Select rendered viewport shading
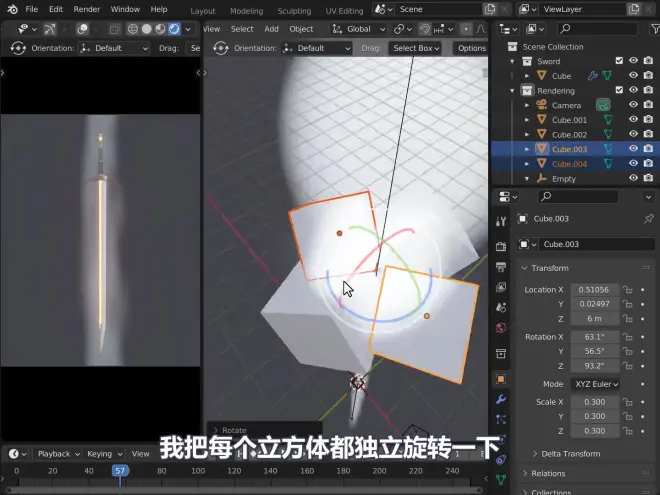Viewport: 660px width, 495px height. (174, 29)
